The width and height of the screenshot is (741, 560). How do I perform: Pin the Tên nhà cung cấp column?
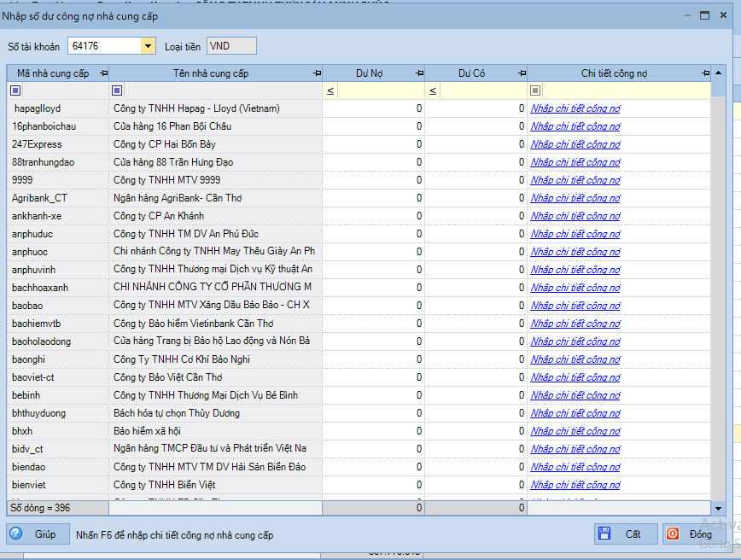(x=317, y=74)
